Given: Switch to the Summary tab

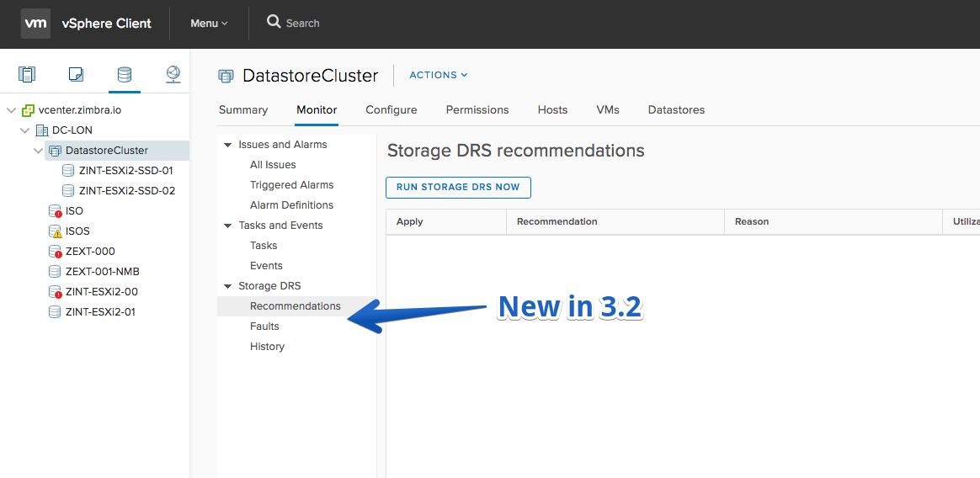Looking at the screenshot, I should [243, 110].
